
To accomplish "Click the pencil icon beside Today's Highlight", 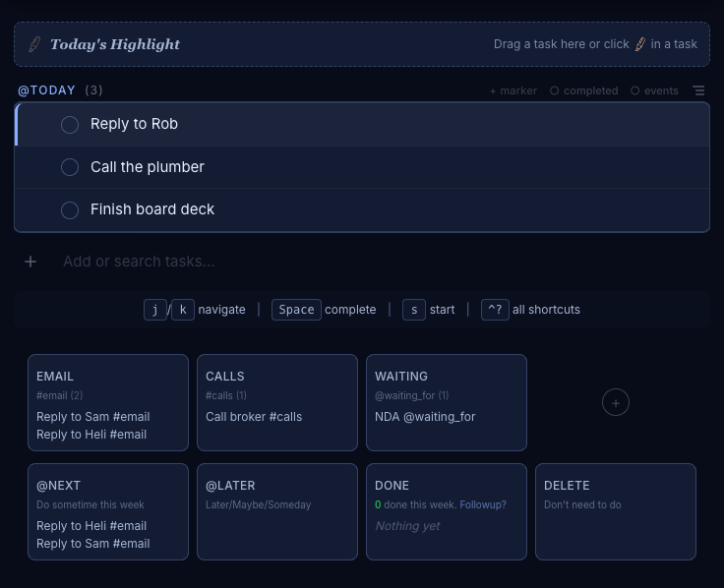I will [x=34, y=44].
